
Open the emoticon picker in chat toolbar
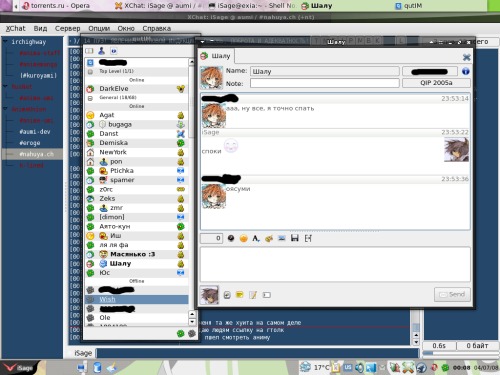(244, 238)
